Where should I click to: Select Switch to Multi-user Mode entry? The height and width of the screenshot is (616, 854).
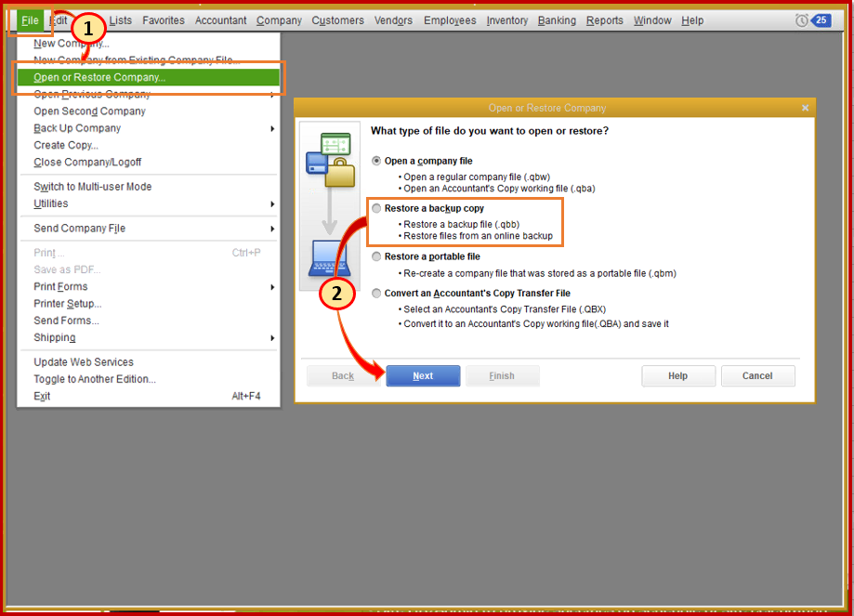point(148,187)
